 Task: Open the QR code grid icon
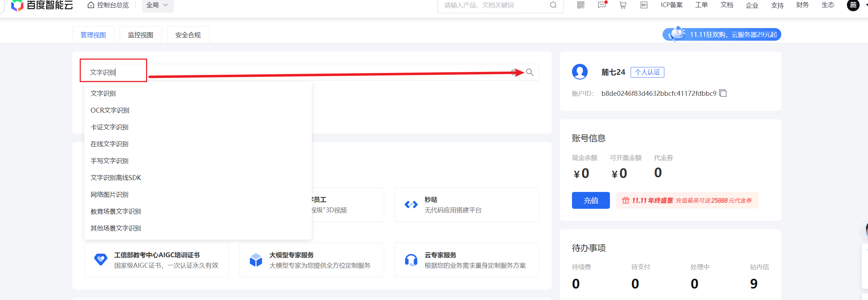(581, 5)
